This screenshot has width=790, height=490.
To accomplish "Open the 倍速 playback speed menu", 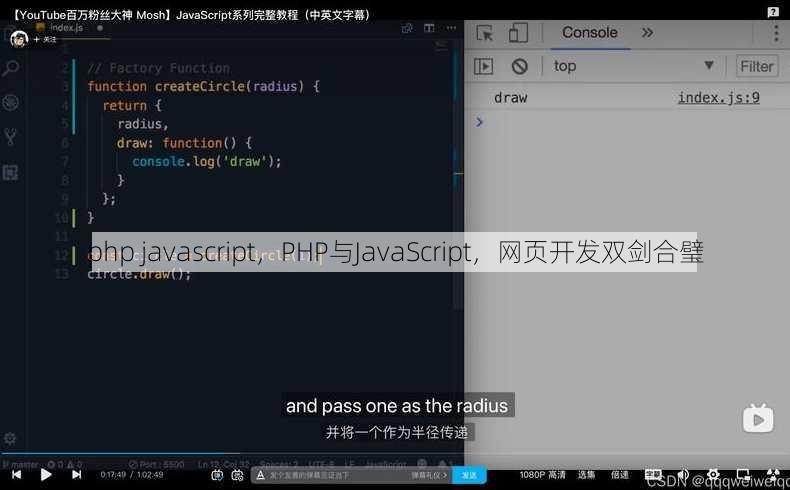I will [620, 474].
